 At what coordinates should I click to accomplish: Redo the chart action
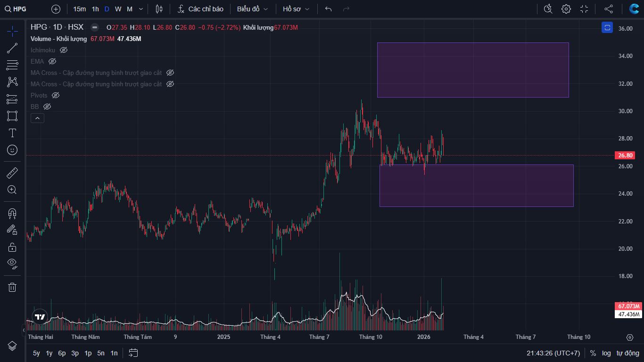point(347,9)
